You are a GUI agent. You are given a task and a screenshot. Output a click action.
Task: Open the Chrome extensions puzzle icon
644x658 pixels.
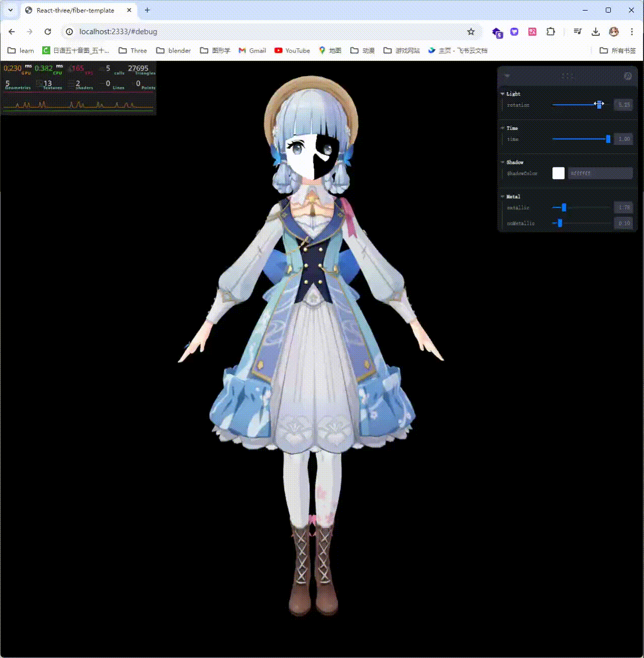click(550, 31)
